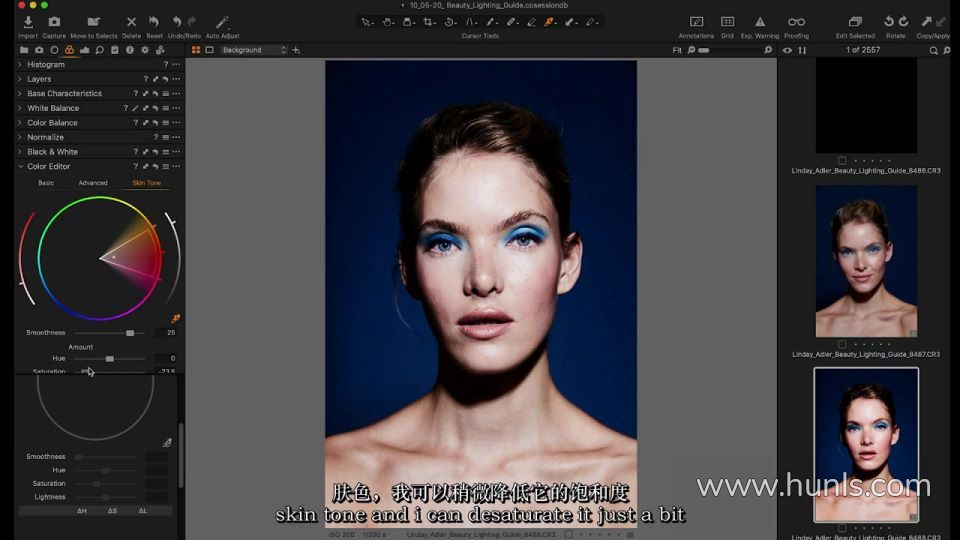
Task: Click the Redo arrow icon
Action: coord(192,22)
